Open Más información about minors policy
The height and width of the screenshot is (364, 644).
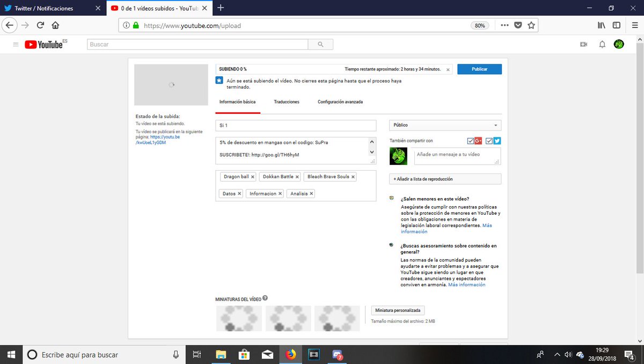pyautogui.click(x=447, y=229)
